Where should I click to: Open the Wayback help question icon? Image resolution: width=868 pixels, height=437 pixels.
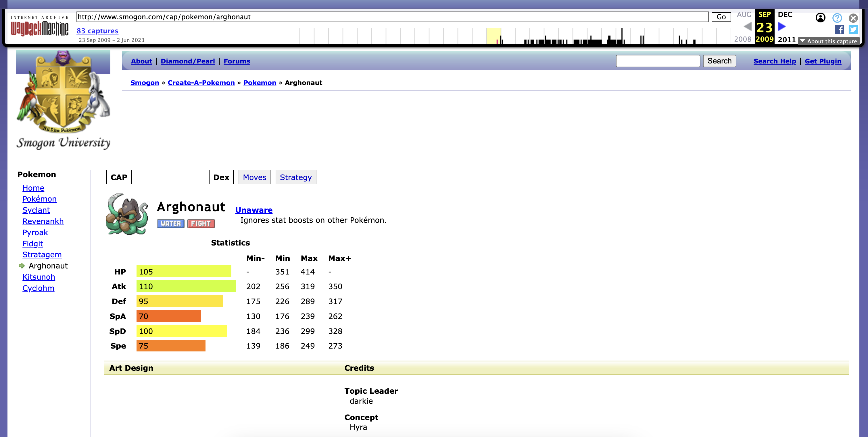pos(837,18)
